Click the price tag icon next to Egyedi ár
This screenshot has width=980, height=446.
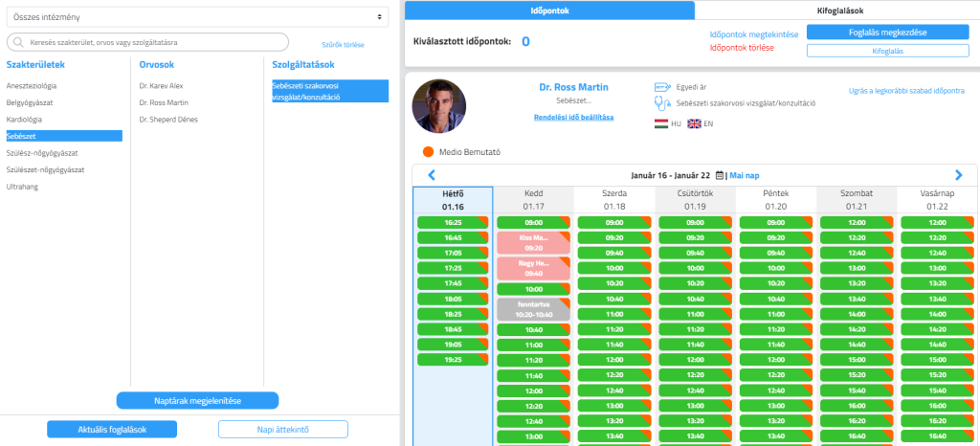[662, 87]
